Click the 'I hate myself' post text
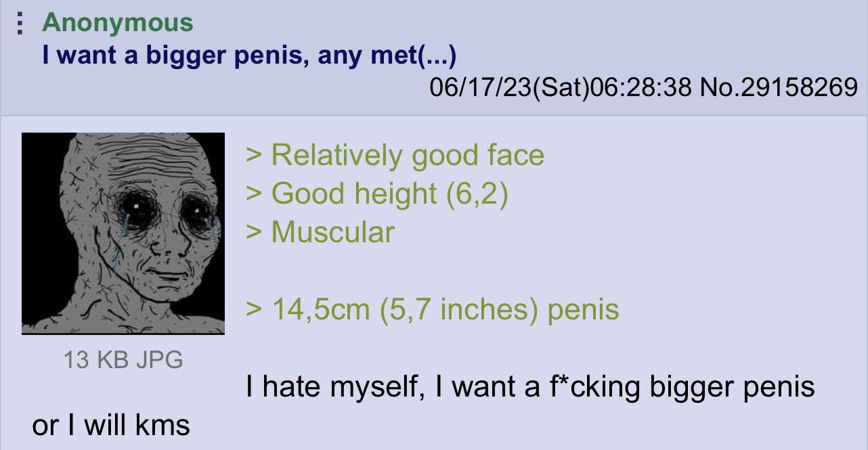Image resolution: width=868 pixels, height=450 pixels. coord(530,387)
